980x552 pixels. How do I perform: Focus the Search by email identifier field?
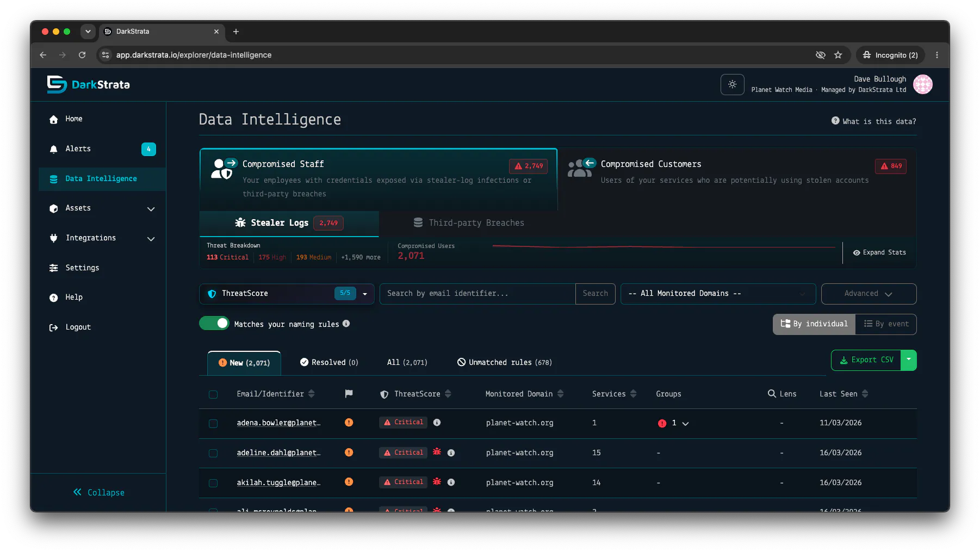click(477, 294)
